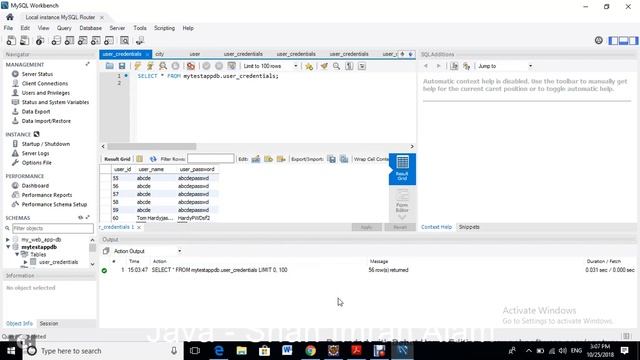
Task: Collapse the Tables tree node
Action: point(17,254)
